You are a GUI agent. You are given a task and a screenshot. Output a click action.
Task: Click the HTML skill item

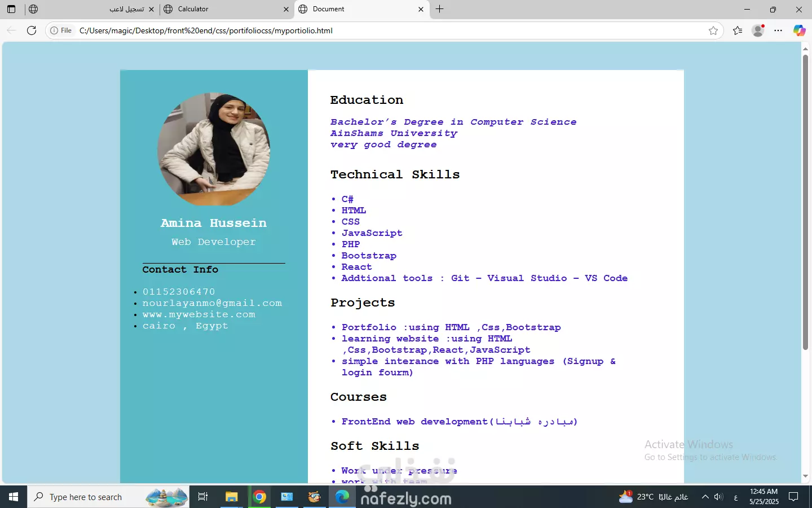pos(354,210)
